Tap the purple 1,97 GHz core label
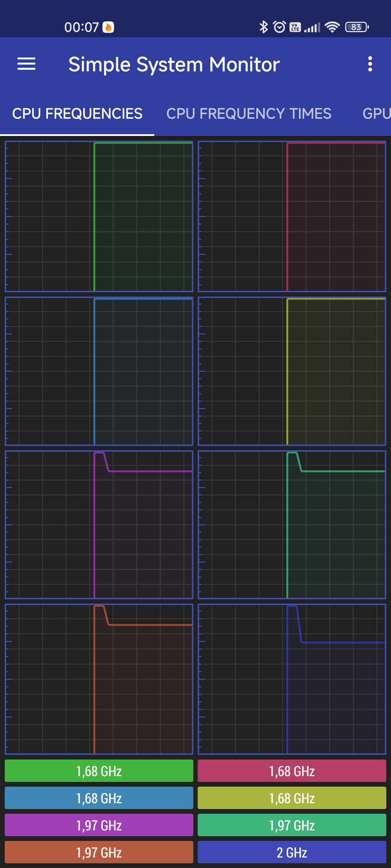The image size is (391, 868). coord(99,825)
